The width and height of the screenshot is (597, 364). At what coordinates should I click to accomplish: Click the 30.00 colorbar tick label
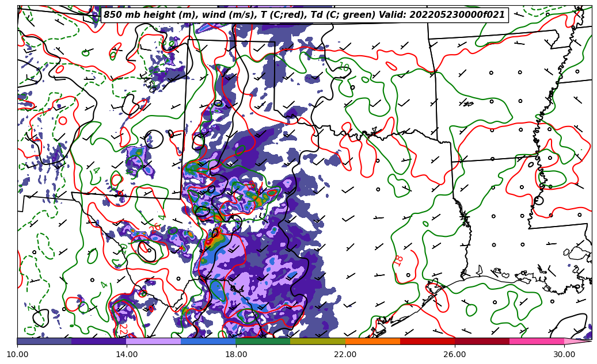pos(564,354)
